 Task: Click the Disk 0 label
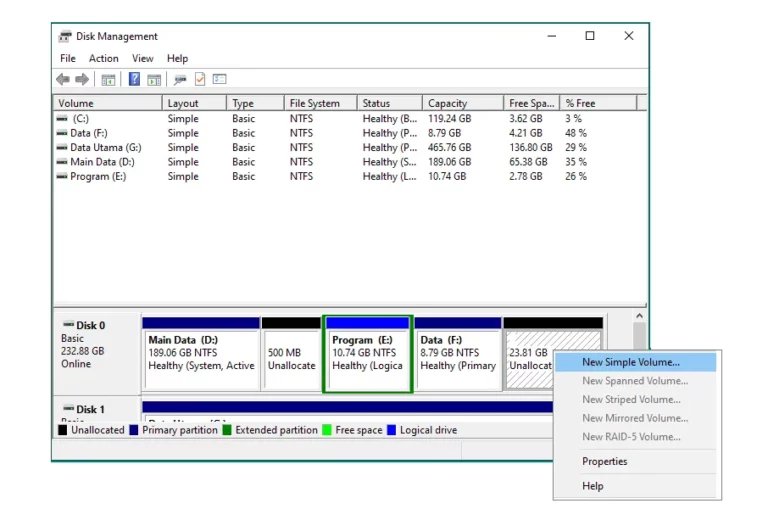tap(91, 325)
